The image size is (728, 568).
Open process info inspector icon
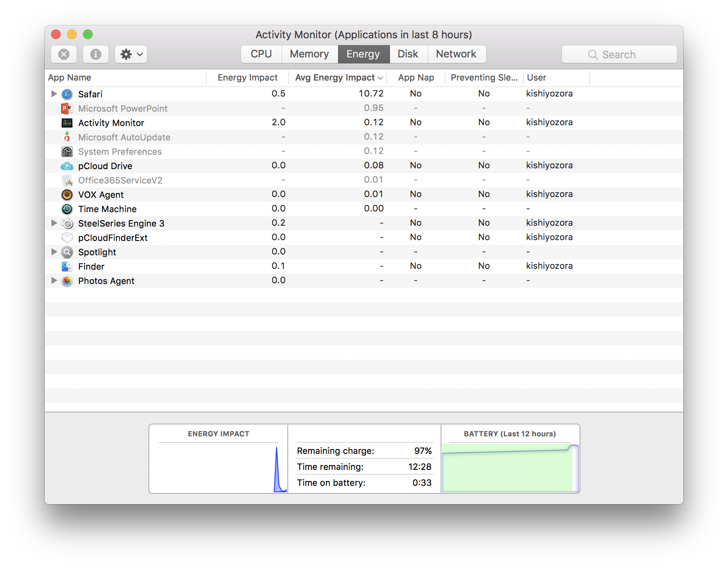click(96, 54)
